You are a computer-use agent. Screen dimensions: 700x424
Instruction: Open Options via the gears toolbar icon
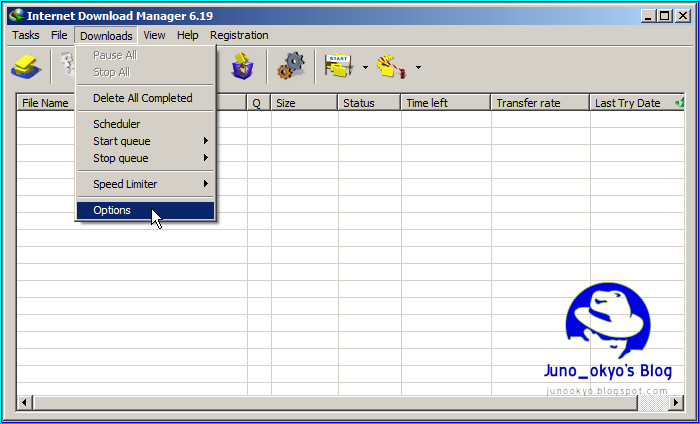coord(291,66)
